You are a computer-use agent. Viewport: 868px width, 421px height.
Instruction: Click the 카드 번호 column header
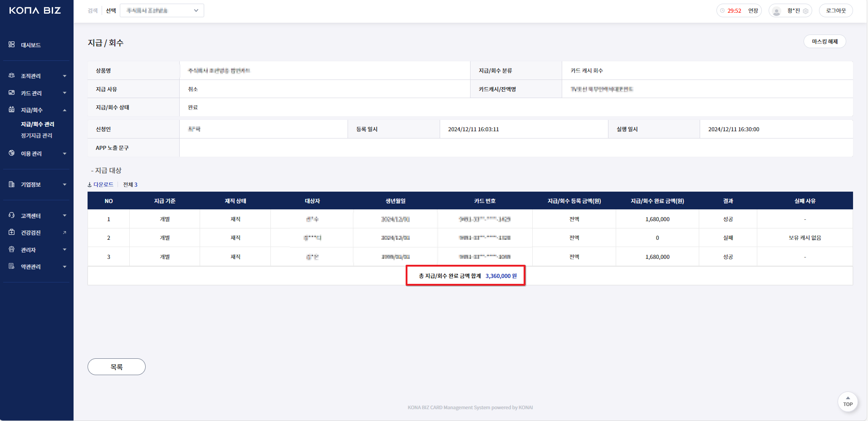click(485, 201)
